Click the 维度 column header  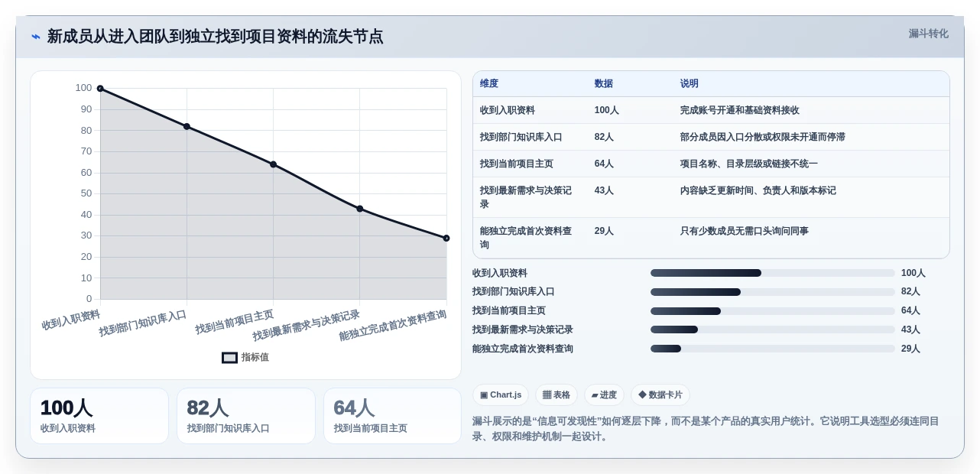click(489, 83)
